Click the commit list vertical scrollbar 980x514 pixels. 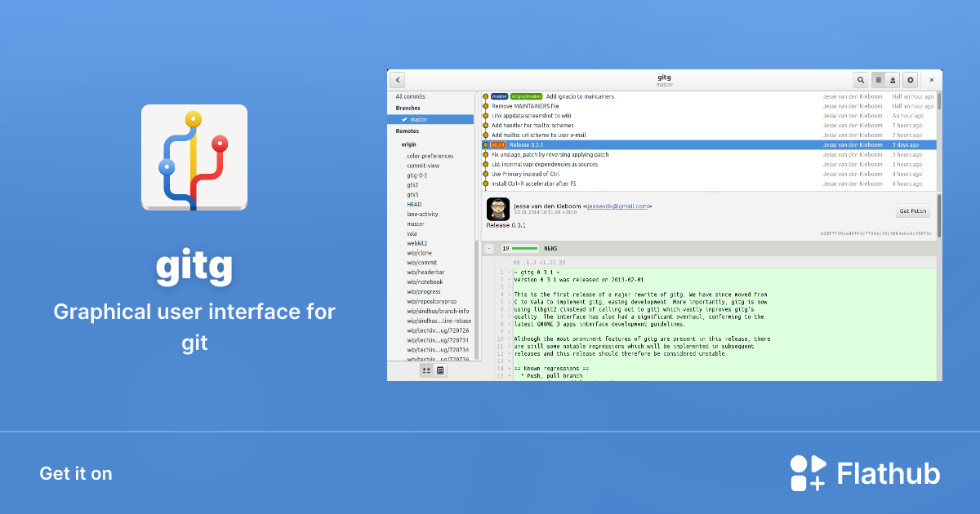pyautogui.click(x=938, y=102)
